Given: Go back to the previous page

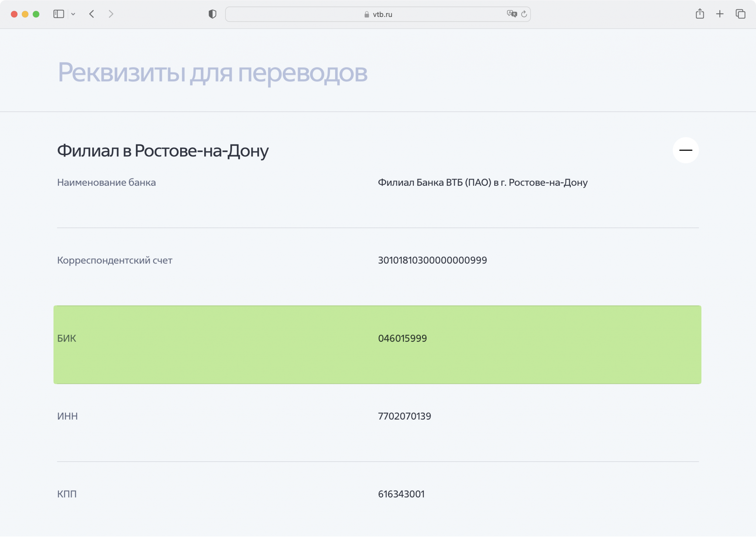Looking at the screenshot, I should pyautogui.click(x=92, y=14).
